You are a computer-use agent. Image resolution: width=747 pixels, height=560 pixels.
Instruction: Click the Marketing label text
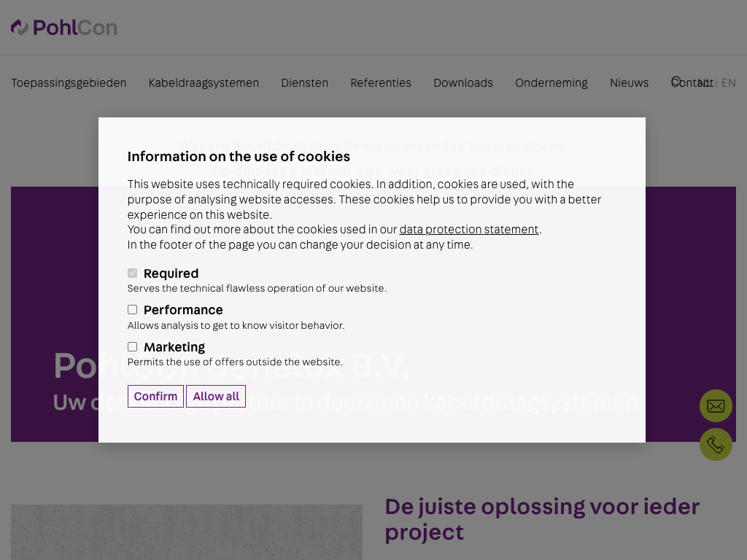coord(174,347)
